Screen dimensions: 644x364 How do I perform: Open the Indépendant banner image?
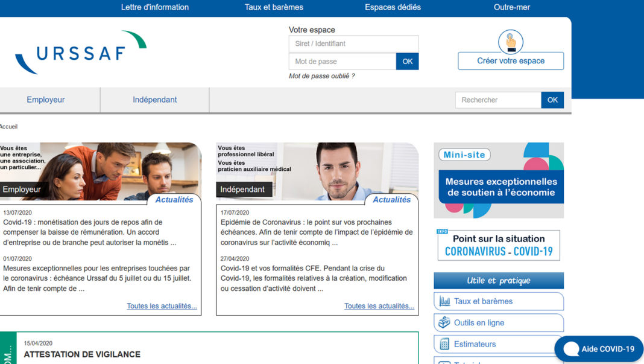point(318,171)
